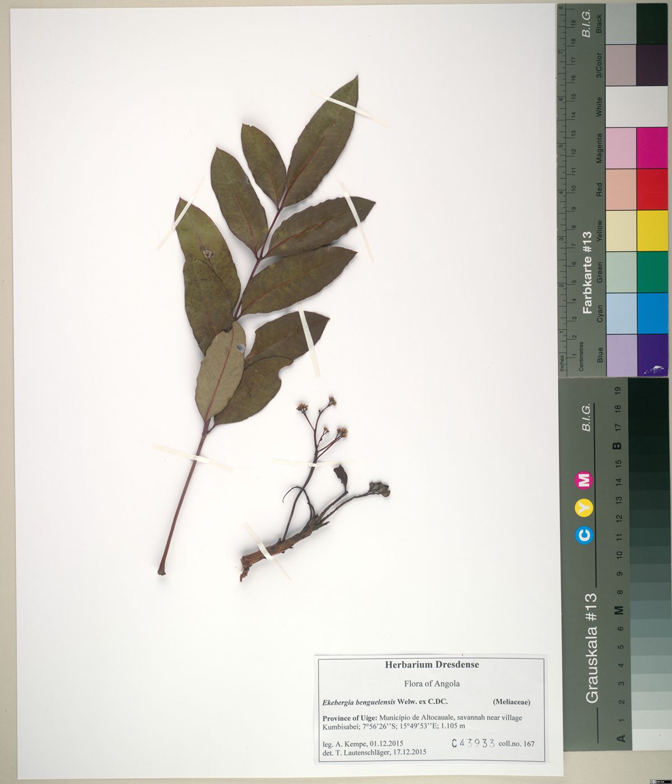Pick the saturated magenta color patch
The height and width of the screenshot is (784, 672).
pos(652,148)
